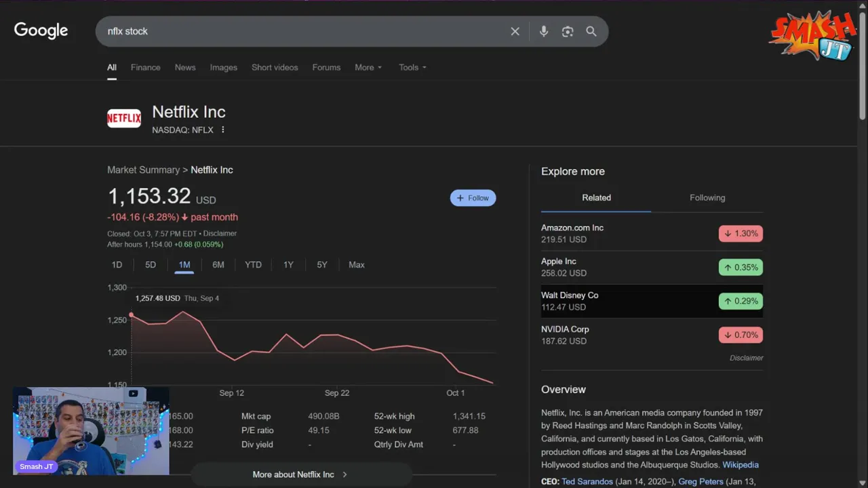Select the 5Y chart time range
Screen dimensions: 868x488
coord(322,265)
